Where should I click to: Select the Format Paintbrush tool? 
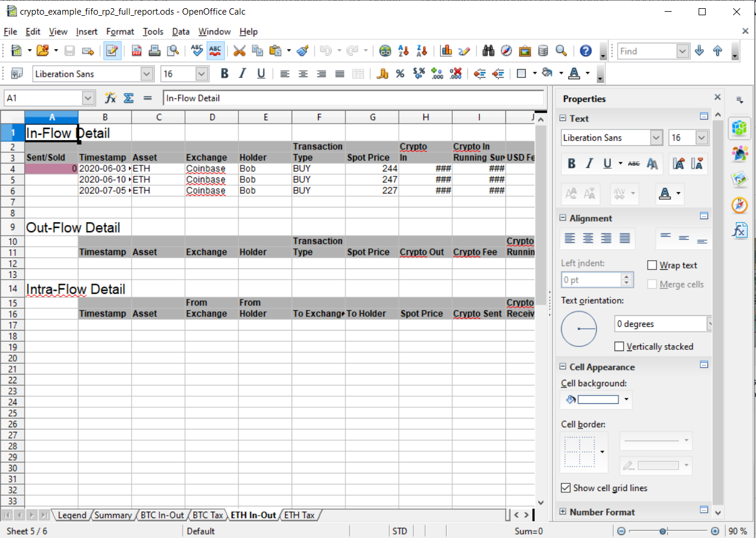[303, 51]
